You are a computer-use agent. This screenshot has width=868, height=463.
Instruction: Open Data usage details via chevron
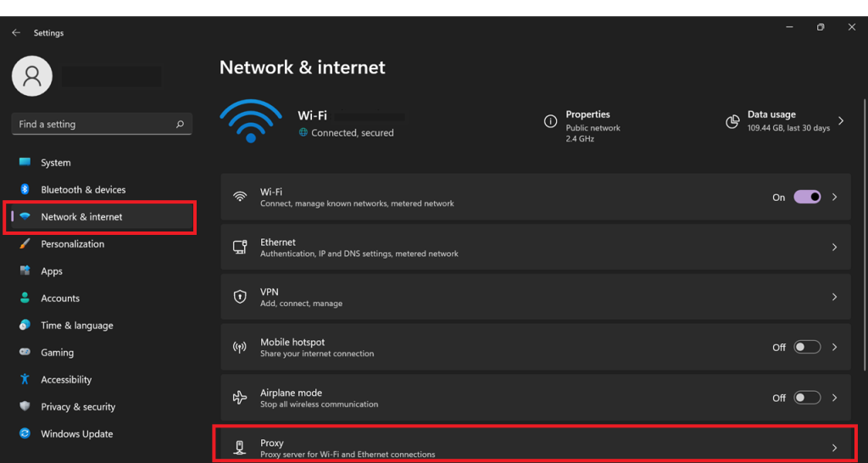841,120
